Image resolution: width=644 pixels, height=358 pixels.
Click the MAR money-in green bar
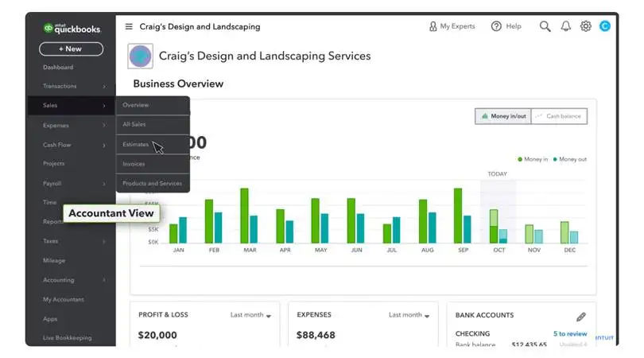point(244,216)
